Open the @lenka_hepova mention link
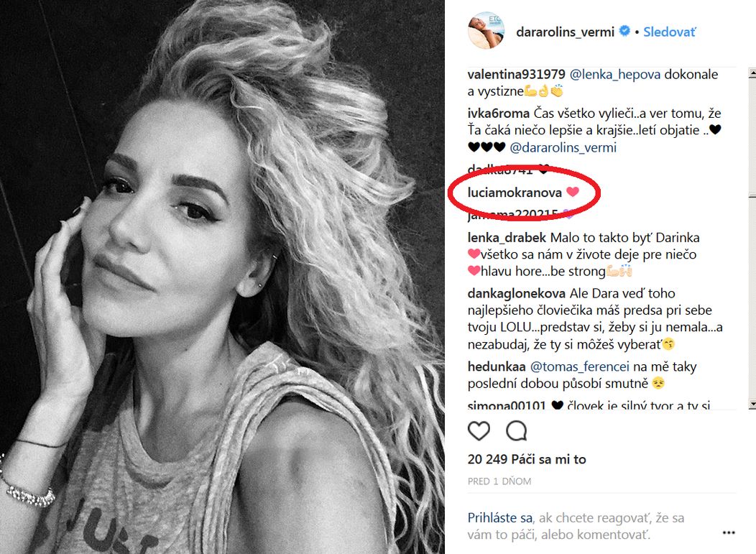Screen dimensions: 756x554 point(614,74)
